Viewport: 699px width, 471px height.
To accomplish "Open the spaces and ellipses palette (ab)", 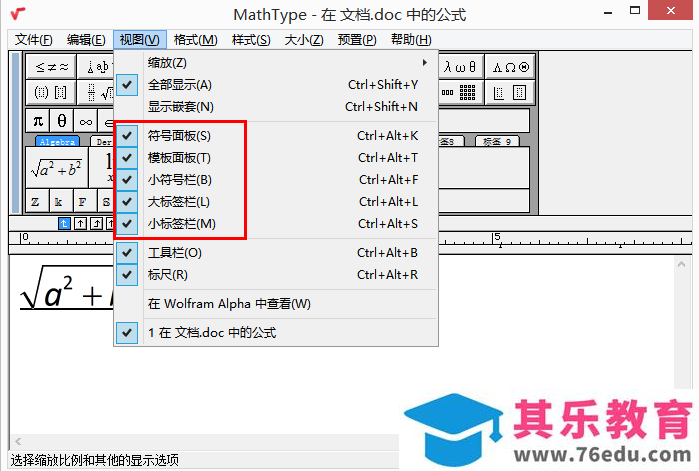I will pos(95,67).
